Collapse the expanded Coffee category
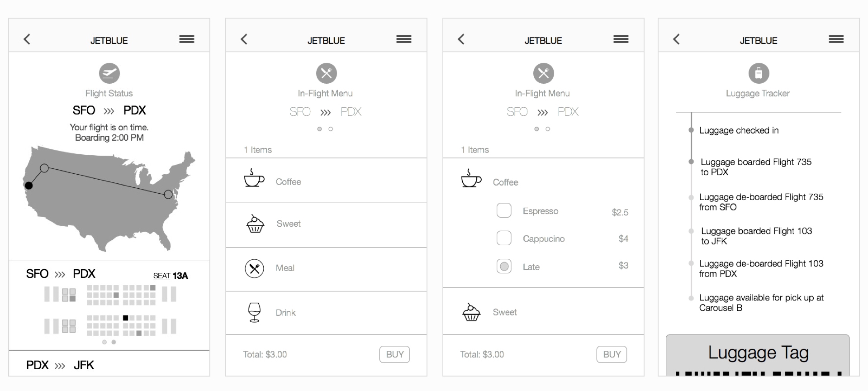 (x=543, y=182)
